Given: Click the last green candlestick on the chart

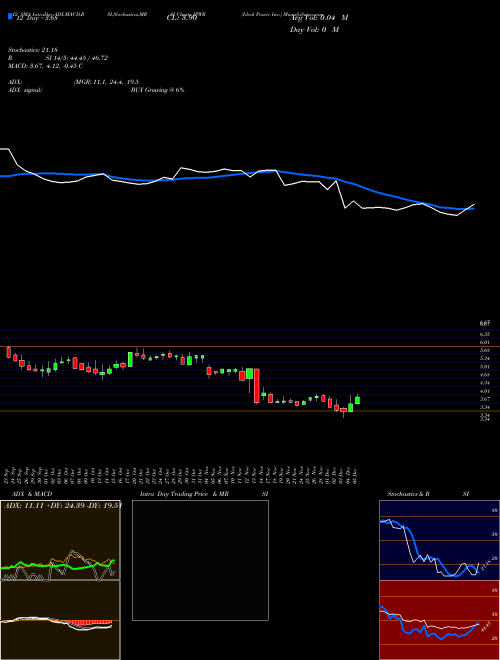Looking at the screenshot, I should click(x=357, y=400).
